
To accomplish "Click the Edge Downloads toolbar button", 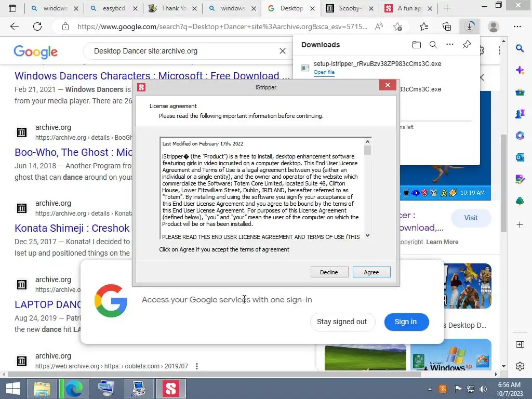I will (x=470, y=26).
